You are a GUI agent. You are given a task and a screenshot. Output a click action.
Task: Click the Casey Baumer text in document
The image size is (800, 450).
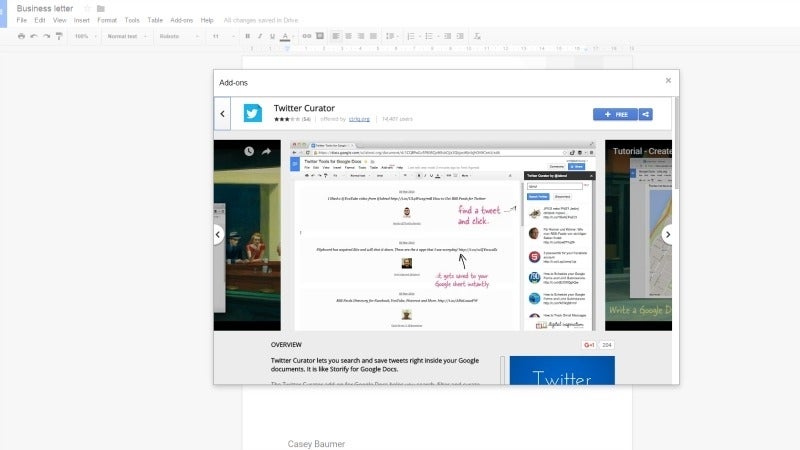[x=316, y=444]
